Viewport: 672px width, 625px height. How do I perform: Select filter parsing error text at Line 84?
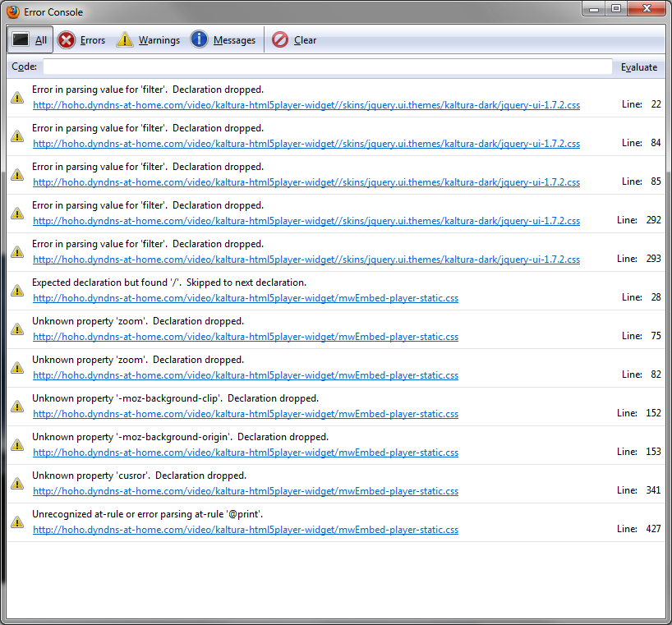click(148, 128)
